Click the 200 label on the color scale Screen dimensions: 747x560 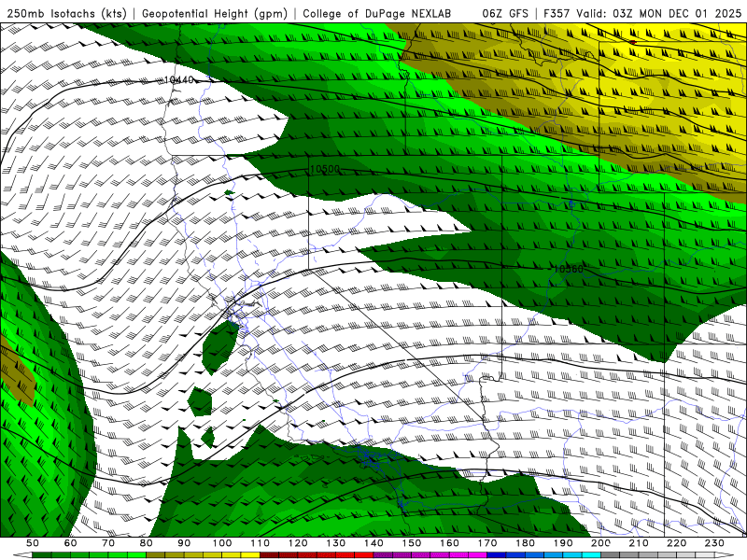click(x=600, y=543)
